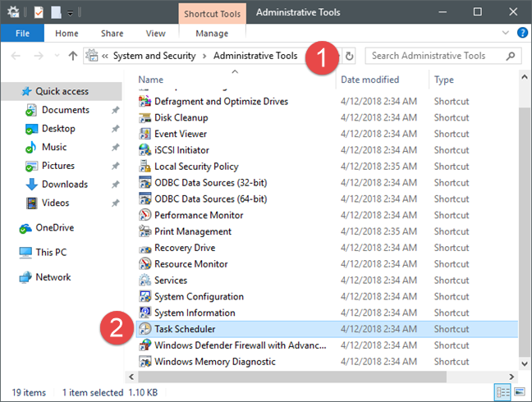Open Music in navigation pane
This screenshot has width=532, height=402.
click(x=54, y=147)
